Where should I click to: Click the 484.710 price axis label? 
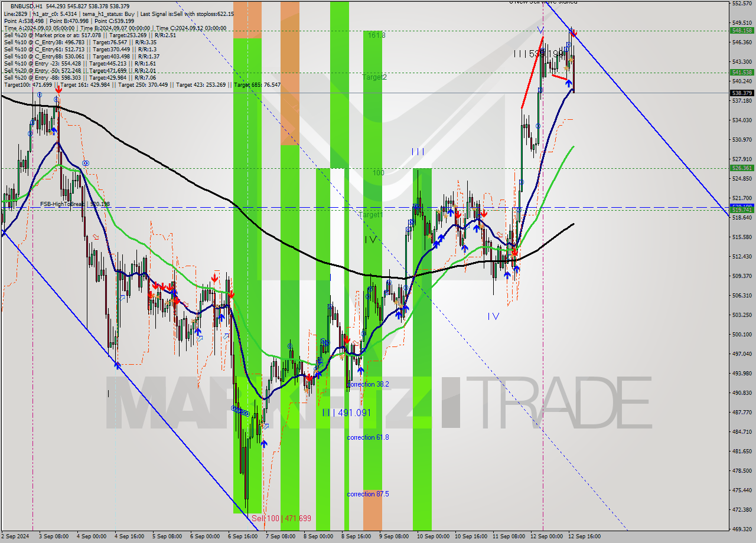pyautogui.click(x=742, y=431)
